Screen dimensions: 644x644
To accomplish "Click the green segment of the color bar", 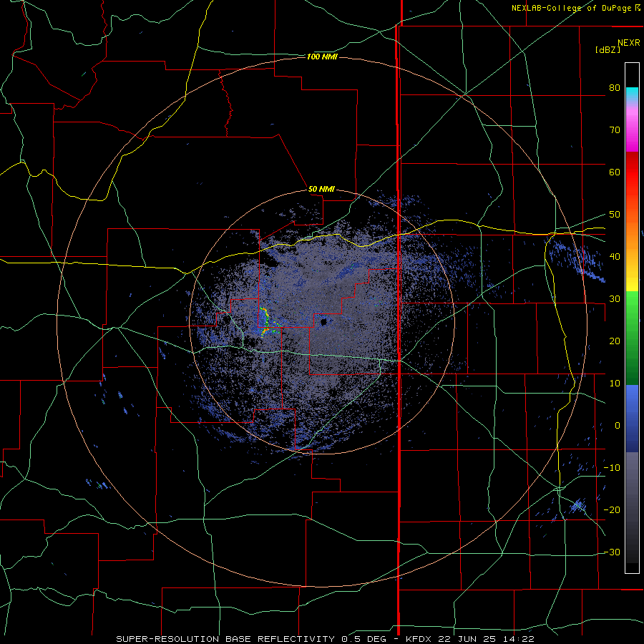I will 632,338.
